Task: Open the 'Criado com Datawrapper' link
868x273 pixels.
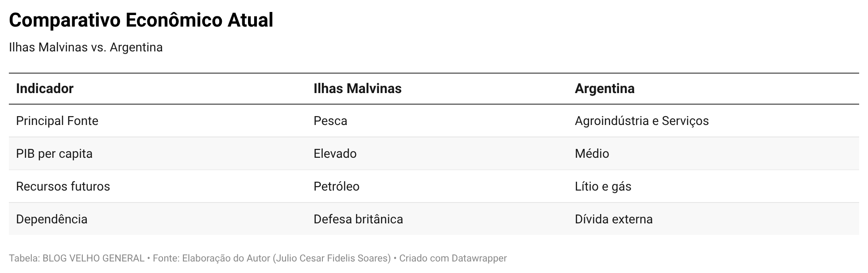Action: [453, 258]
